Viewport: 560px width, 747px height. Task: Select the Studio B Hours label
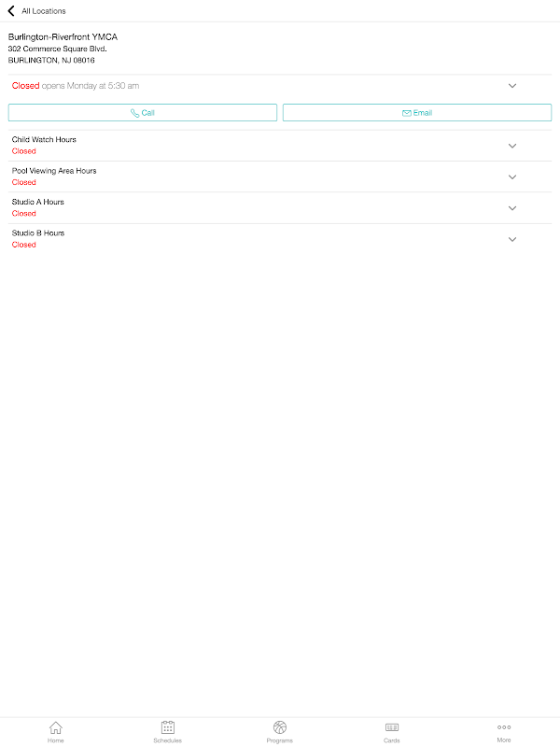pos(38,233)
